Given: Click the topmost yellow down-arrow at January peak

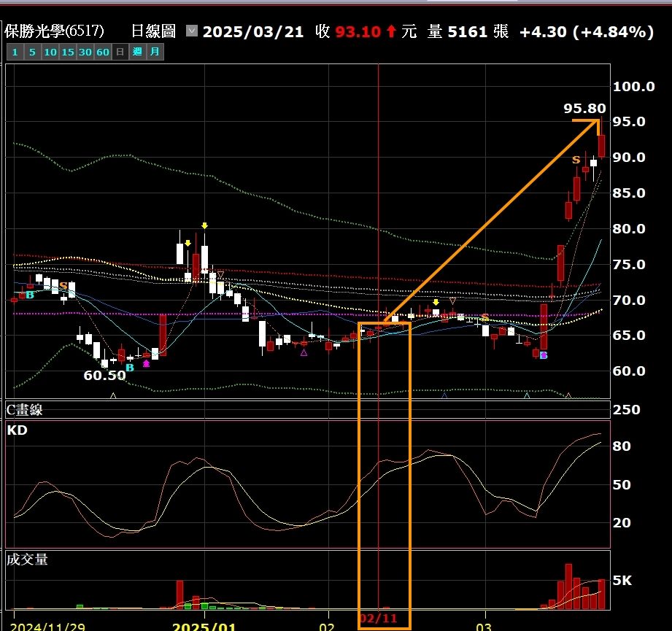Looking at the screenshot, I should [204, 225].
